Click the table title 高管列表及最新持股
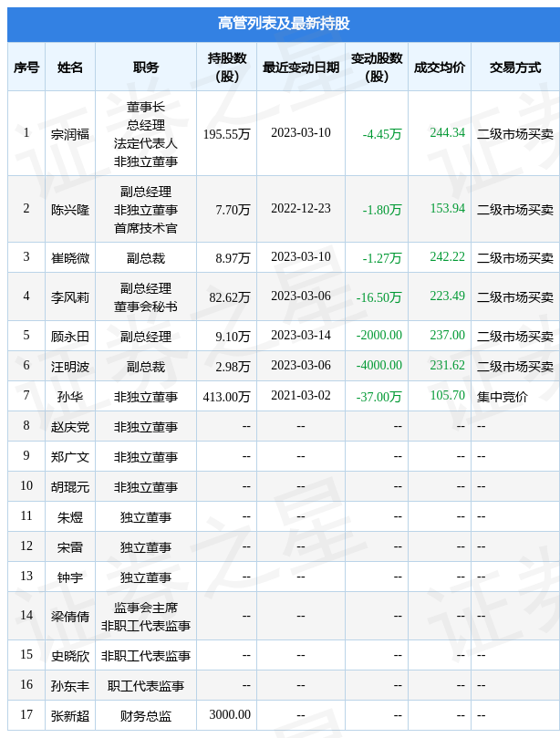Screen dimensions: 560x738 click(284, 23)
